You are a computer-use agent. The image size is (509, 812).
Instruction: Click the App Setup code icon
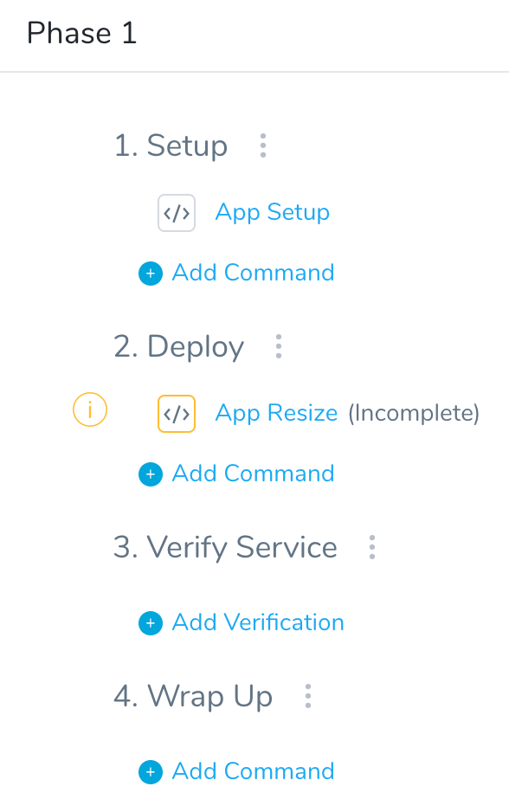[177, 213]
